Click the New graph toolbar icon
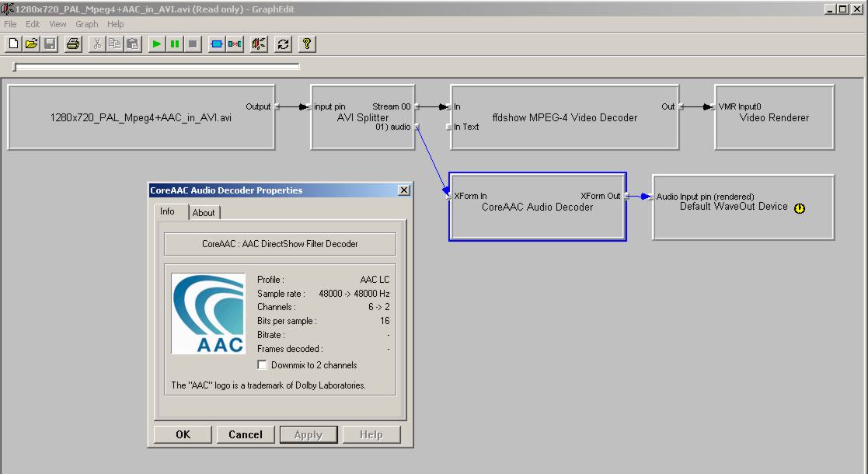 click(x=14, y=44)
